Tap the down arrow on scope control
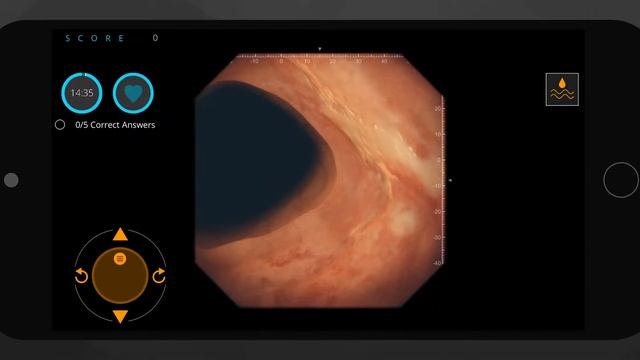 click(120, 316)
